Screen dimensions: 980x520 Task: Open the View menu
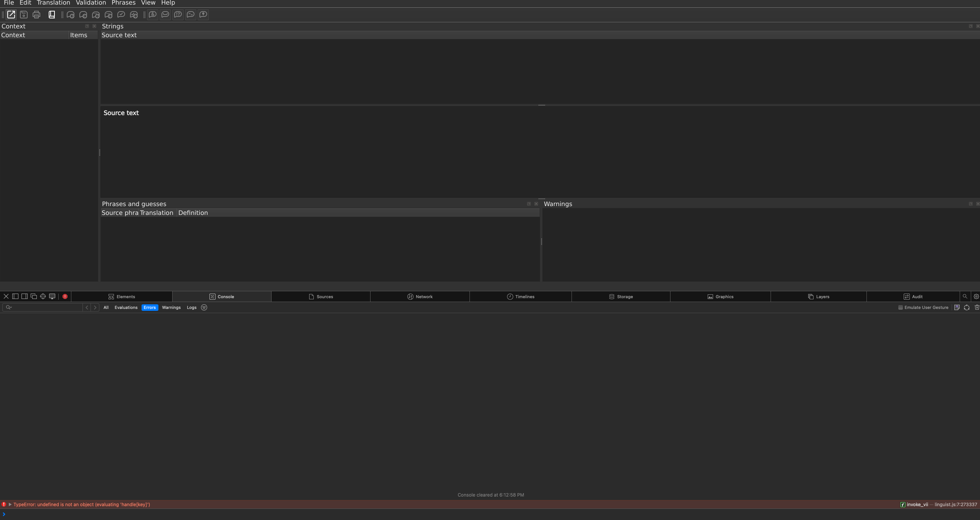point(148,3)
